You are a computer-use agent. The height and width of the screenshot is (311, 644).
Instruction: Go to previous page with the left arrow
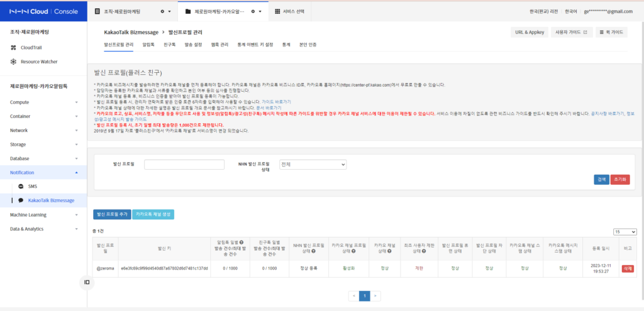point(353,296)
